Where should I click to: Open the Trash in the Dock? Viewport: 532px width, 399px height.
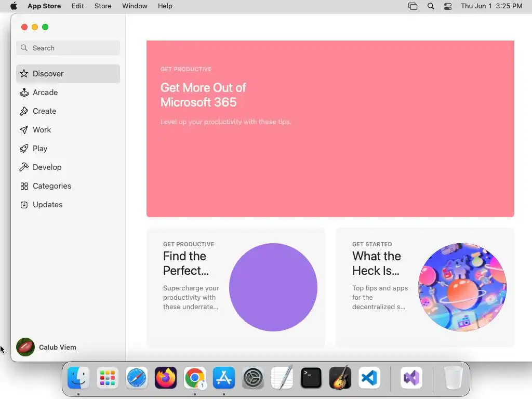pyautogui.click(x=454, y=378)
